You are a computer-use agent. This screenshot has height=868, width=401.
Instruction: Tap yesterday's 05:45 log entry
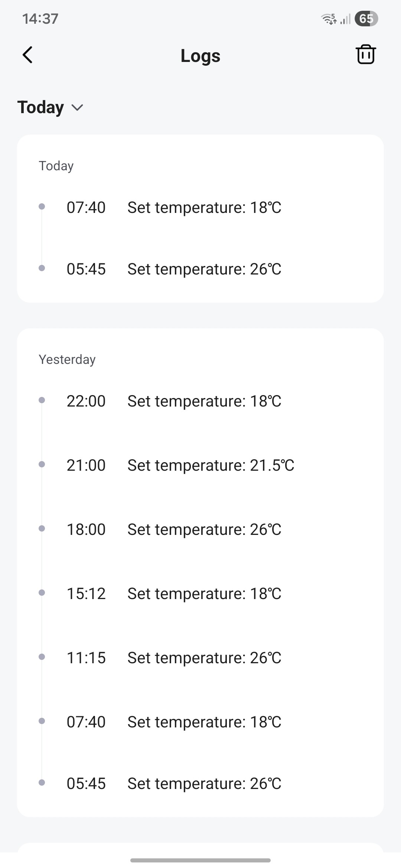(x=174, y=783)
